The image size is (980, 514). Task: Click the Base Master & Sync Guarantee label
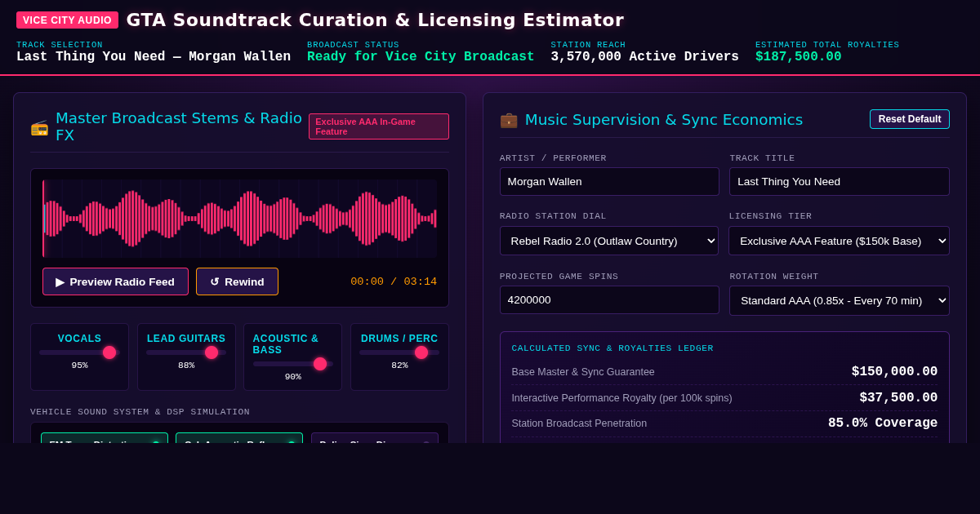pyautogui.click(x=583, y=372)
